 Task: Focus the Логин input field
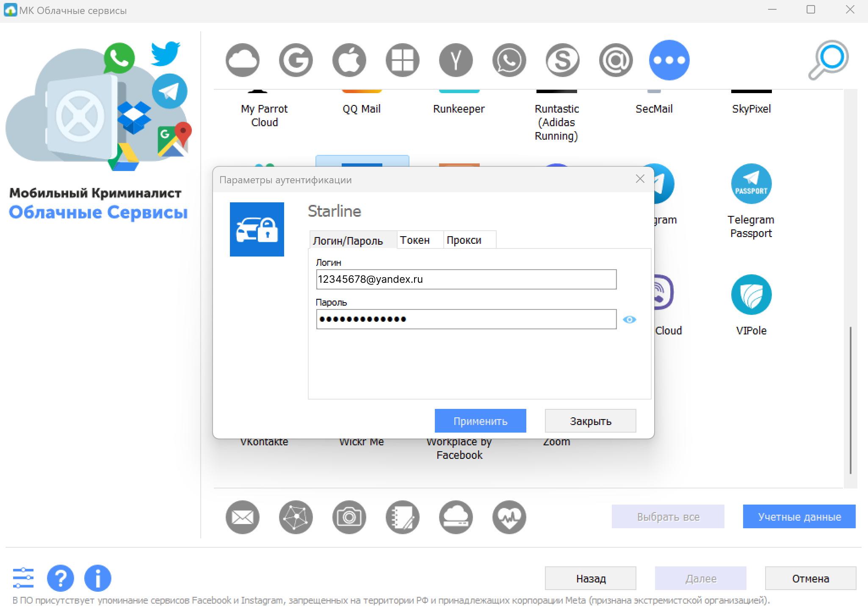coord(466,279)
